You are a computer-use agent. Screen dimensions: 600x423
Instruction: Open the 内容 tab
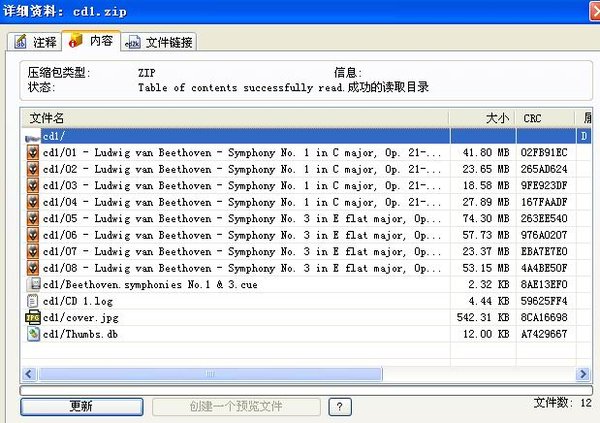click(x=91, y=40)
